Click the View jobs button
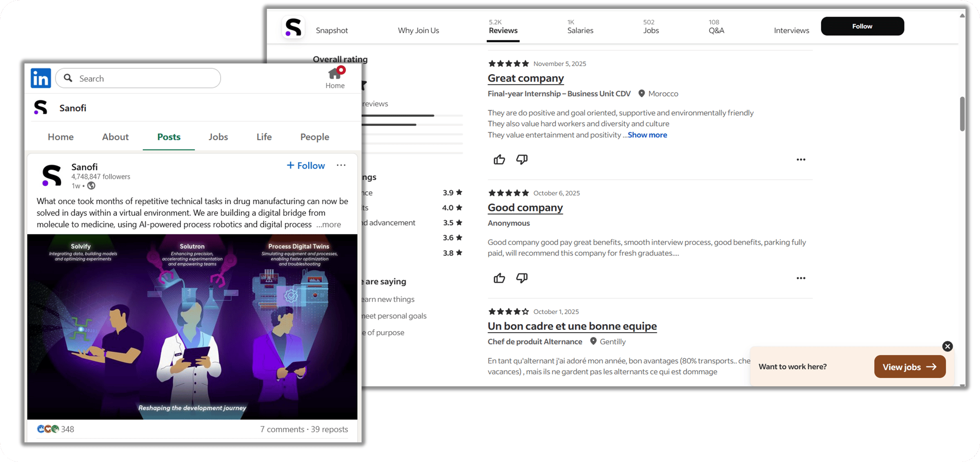The width and height of the screenshot is (980, 462). [x=909, y=366]
